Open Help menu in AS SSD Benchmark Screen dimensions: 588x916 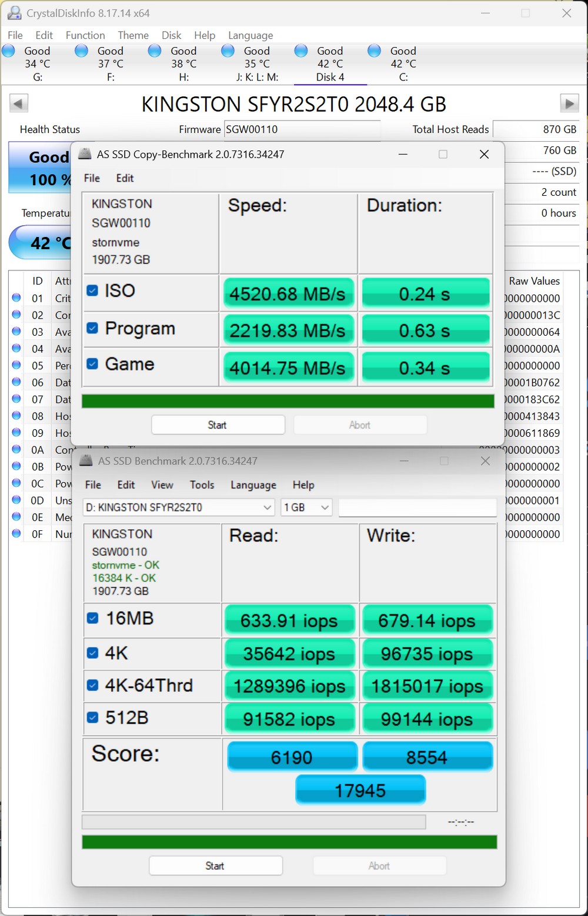click(303, 485)
